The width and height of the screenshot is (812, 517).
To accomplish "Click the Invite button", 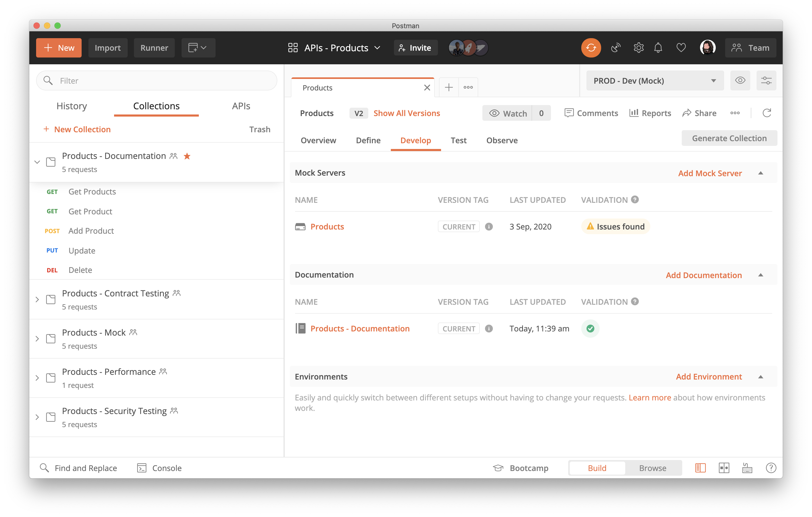I will click(x=415, y=48).
